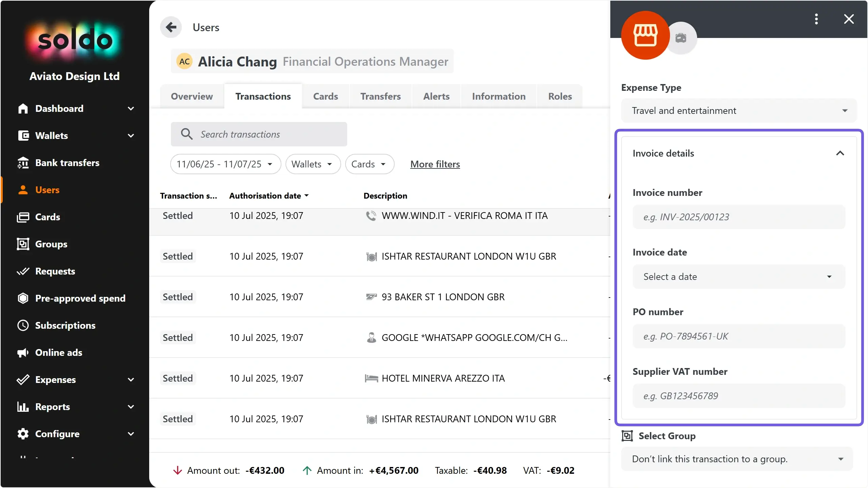Click the PO number input field
Screen dimensions: 868x488
tap(739, 336)
